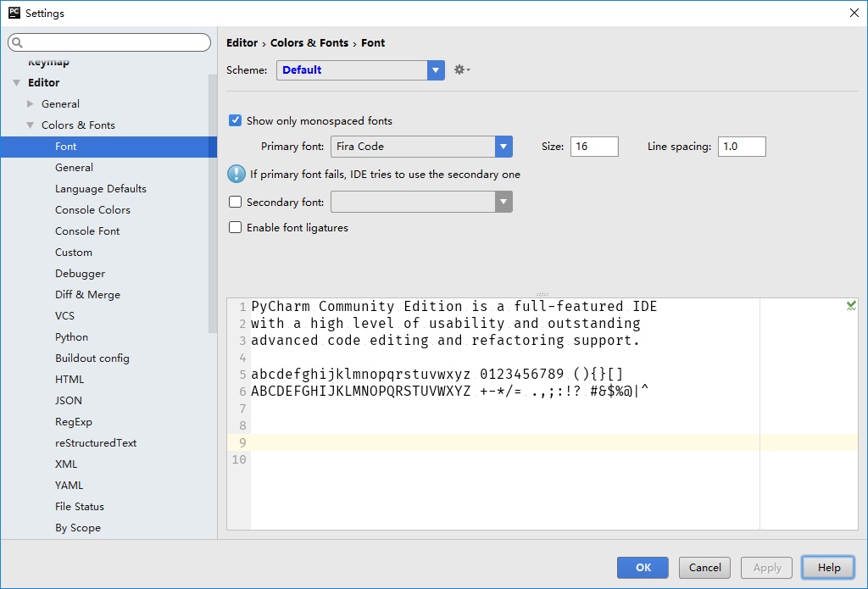The width and height of the screenshot is (868, 589).
Task: Select File Status in the tree
Action: pos(79,507)
